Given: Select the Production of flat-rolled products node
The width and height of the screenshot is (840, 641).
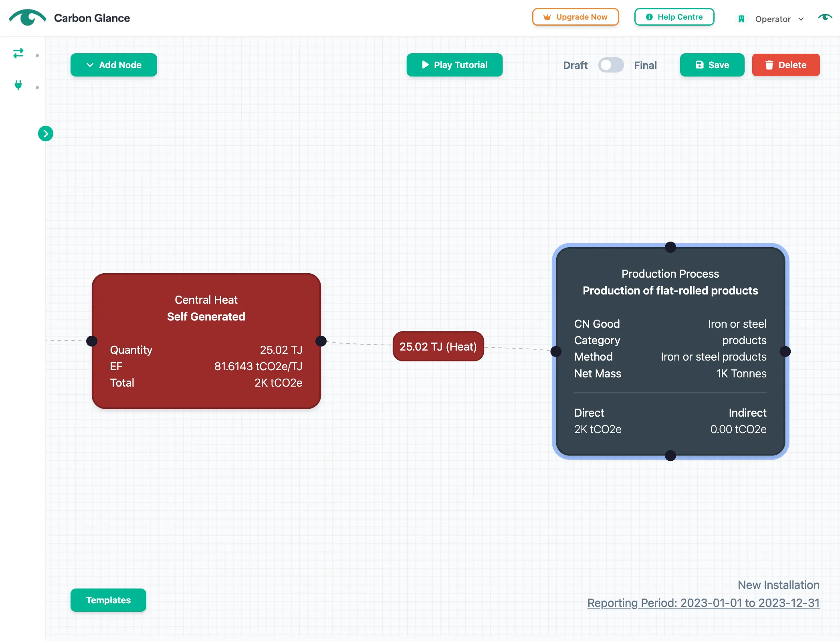Looking at the screenshot, I should (x=670, y=351).
